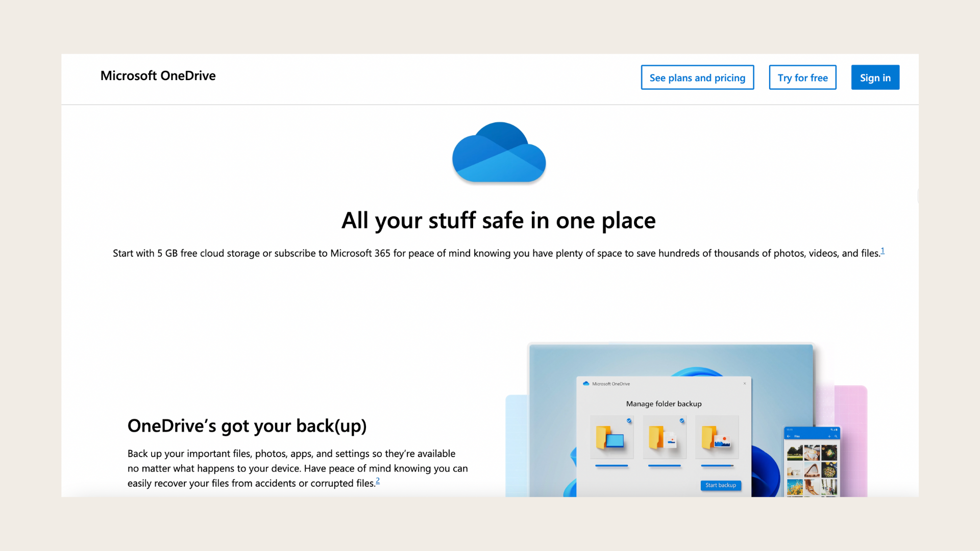This screenshot has height=551, width=980.
Task: Click the 'Back up your important files' paragraph
Action: [298, 468]
